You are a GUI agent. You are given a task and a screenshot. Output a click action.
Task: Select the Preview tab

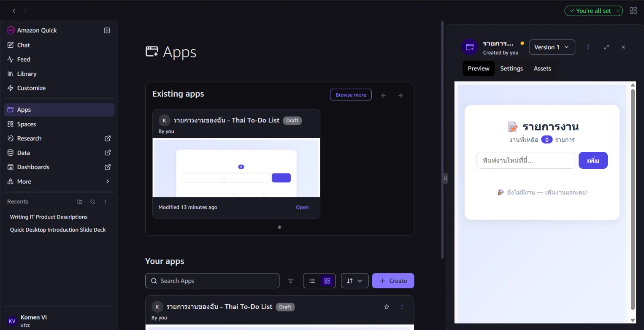point(479,68)
